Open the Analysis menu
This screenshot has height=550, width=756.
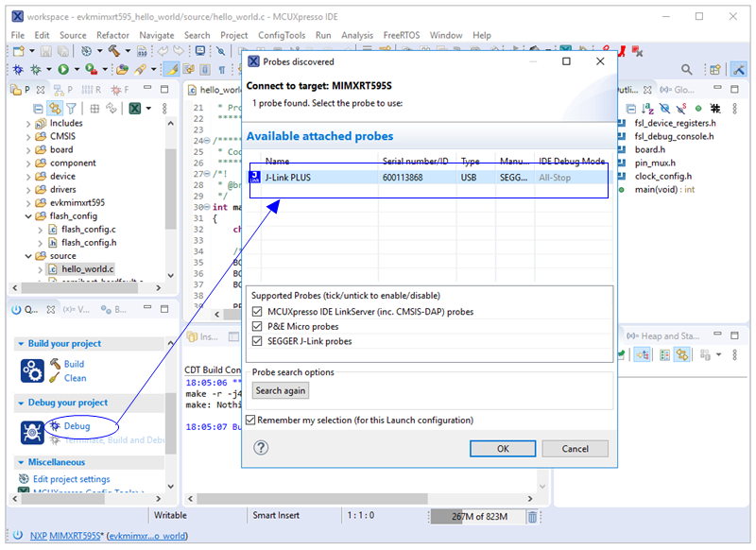(357, 35)
